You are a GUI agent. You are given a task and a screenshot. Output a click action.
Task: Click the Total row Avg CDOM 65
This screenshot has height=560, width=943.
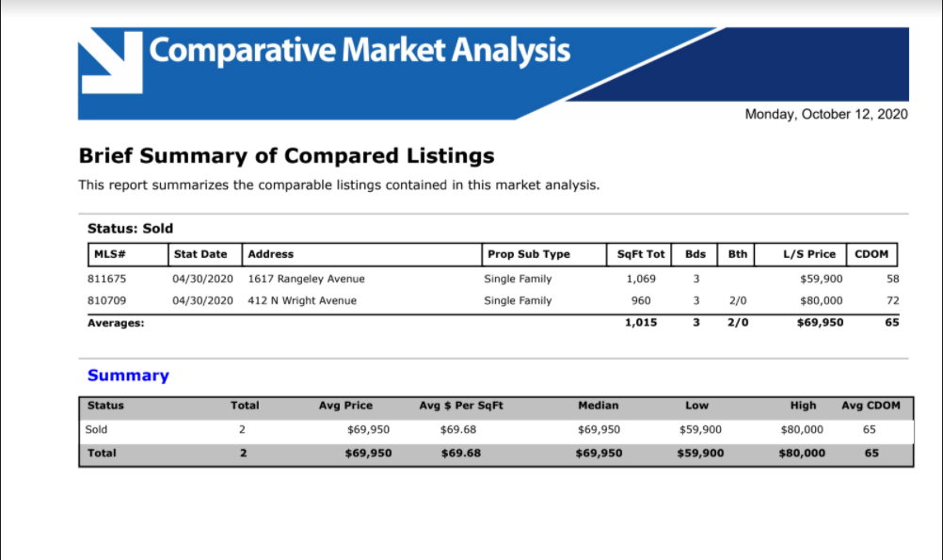(x=871, y=453)
